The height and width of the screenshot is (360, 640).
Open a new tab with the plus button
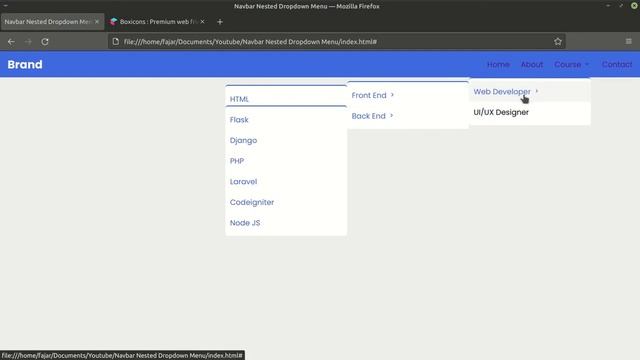(x=220, y=22)
